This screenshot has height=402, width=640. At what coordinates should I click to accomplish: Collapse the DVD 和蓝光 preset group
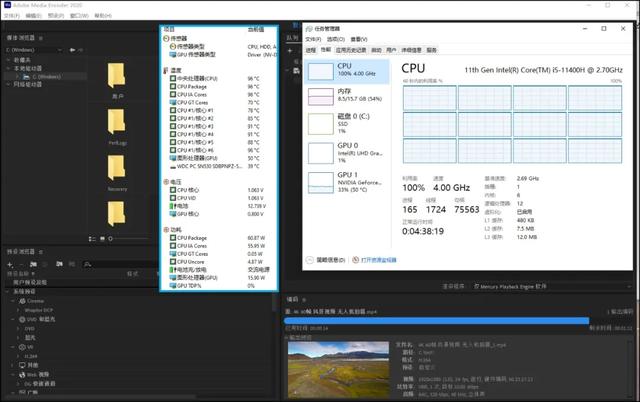(x=13, y=320)
